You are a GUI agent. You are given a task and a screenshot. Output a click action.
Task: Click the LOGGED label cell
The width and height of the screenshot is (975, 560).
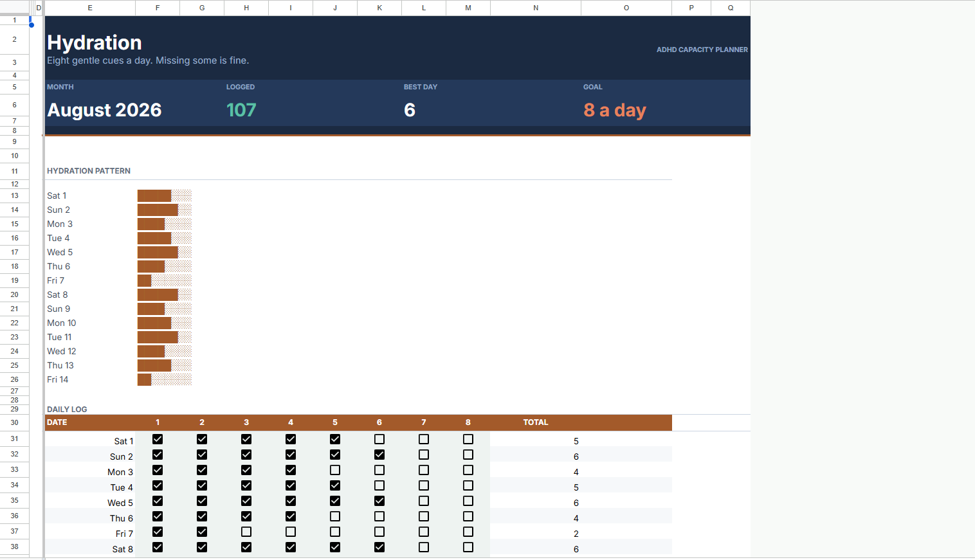pyautogui.click(x=241, y=87)
